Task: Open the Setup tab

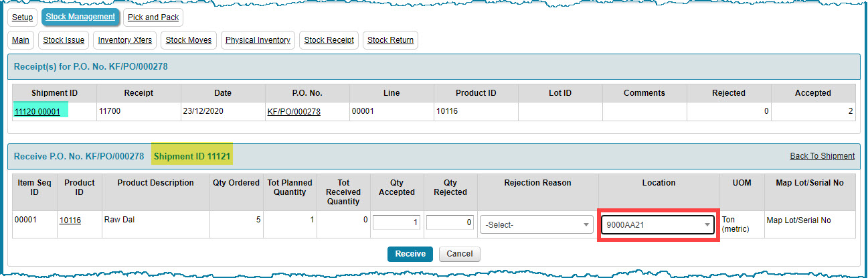Action: pos(22,17)
